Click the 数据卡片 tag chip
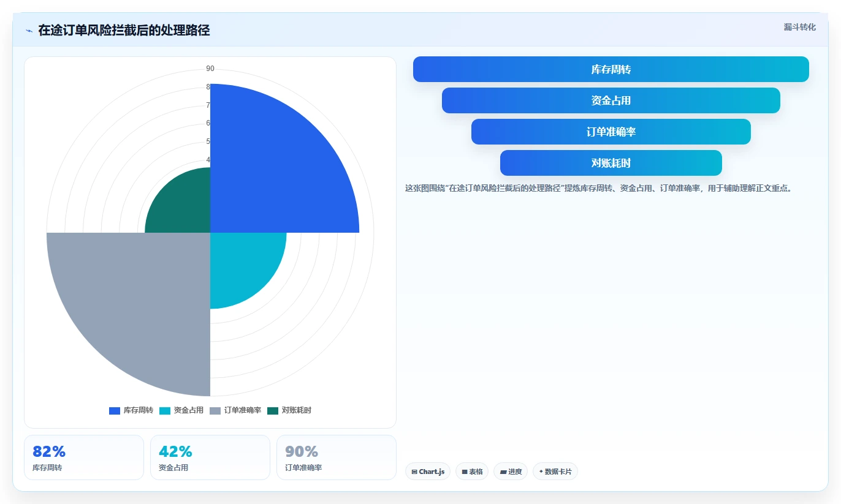The width and height of the screenshot is (841, 504). (x=555, y=472)
